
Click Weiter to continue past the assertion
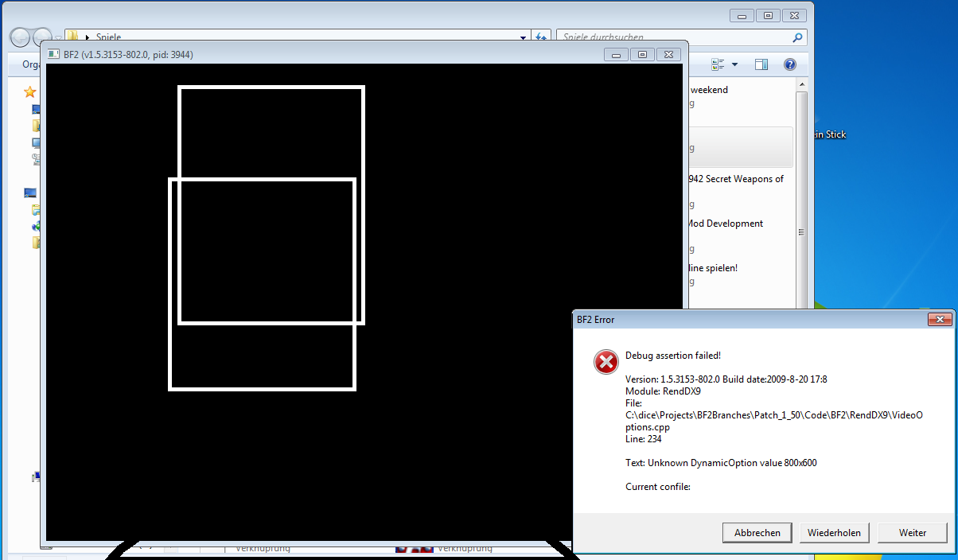913,533
